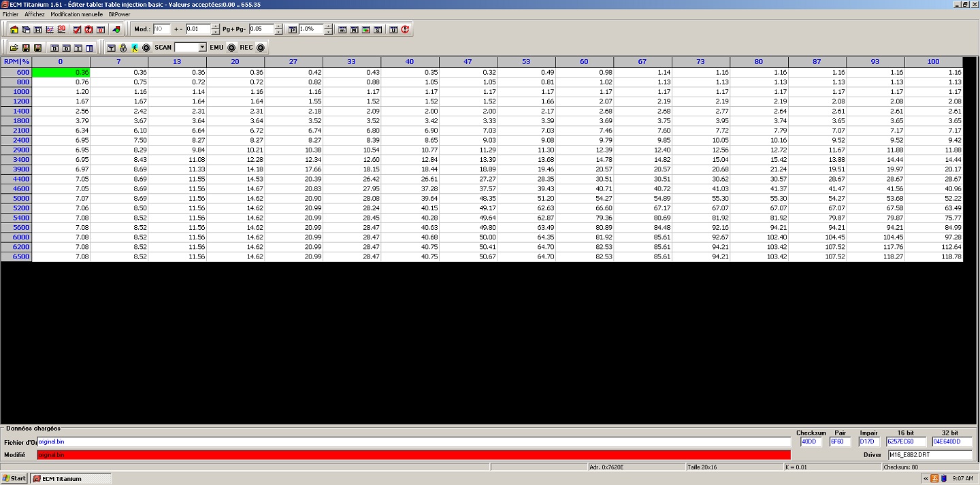The image size is (980, 485).
Task: Toggle the REC round button
Action: point(260,48)
